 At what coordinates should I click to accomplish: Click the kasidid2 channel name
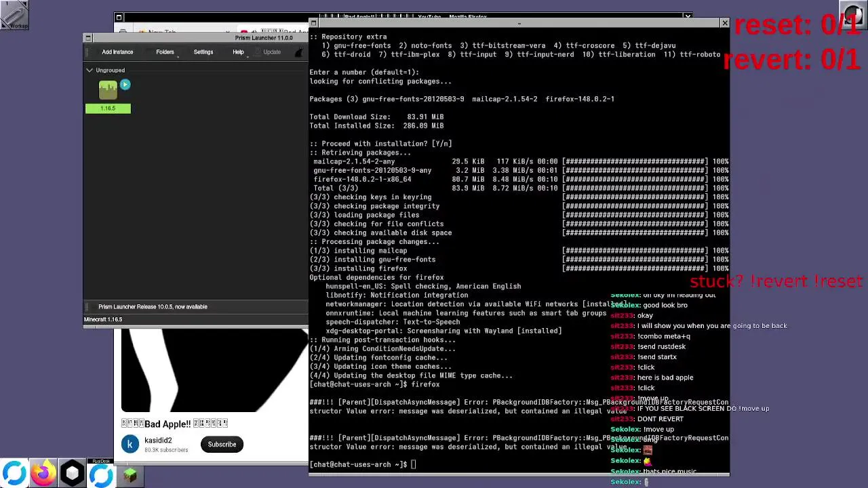pos(158,440)
